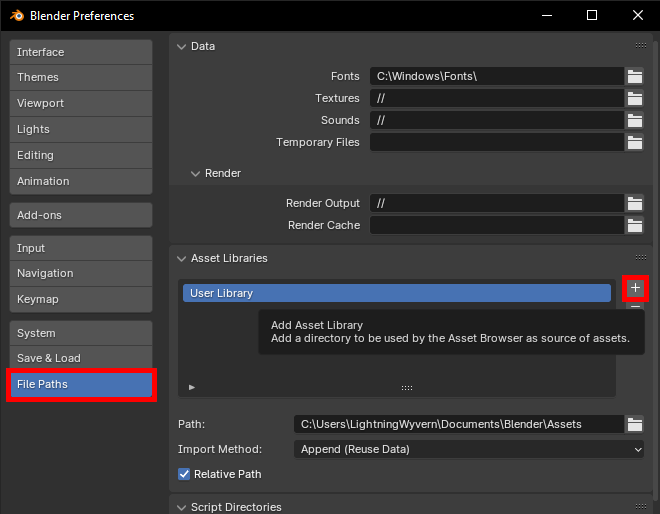
Task: Select the Keymap section
Action: pos(81,300)
